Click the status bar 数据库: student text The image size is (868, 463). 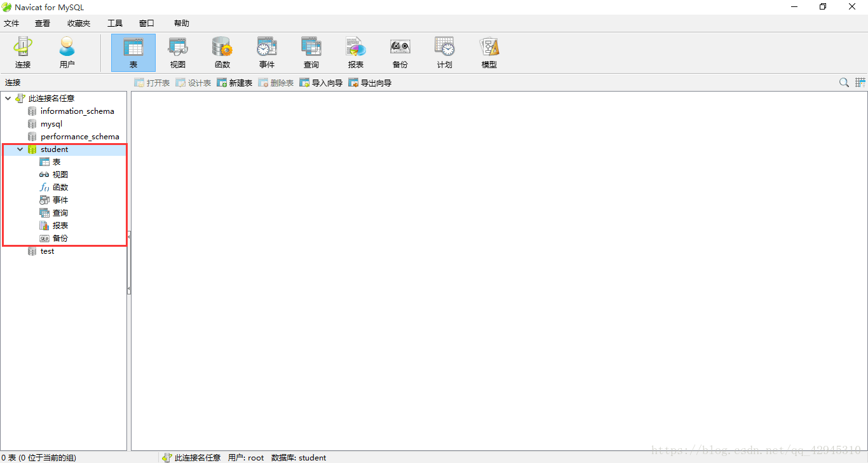(x=299, y=458)
